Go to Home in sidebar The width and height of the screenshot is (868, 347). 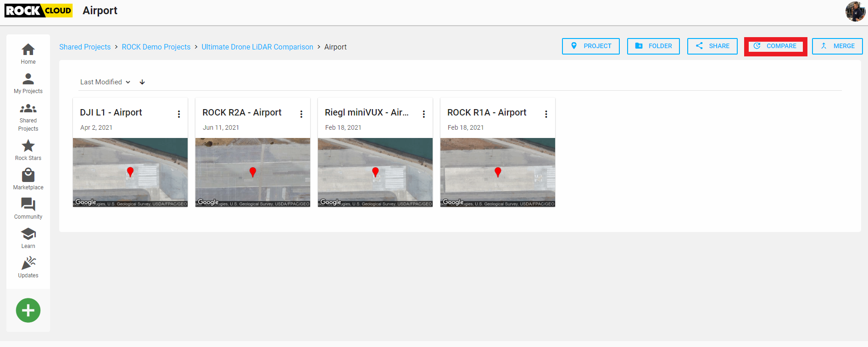[28, 54]
